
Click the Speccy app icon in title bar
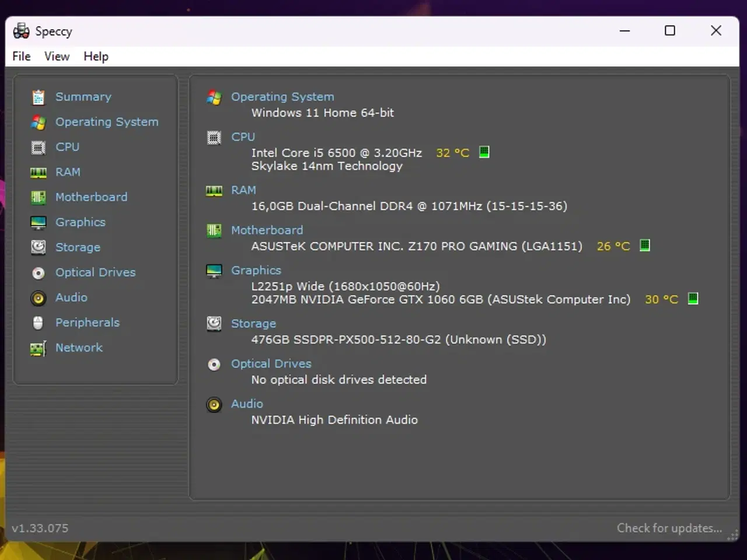(22, 31)
